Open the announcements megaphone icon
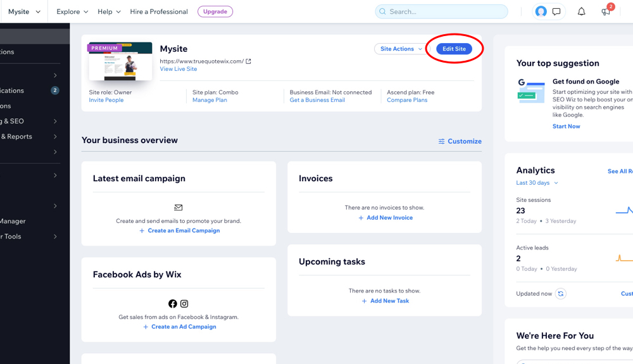The width and height of the screenshot is (633, 364). 606,11
